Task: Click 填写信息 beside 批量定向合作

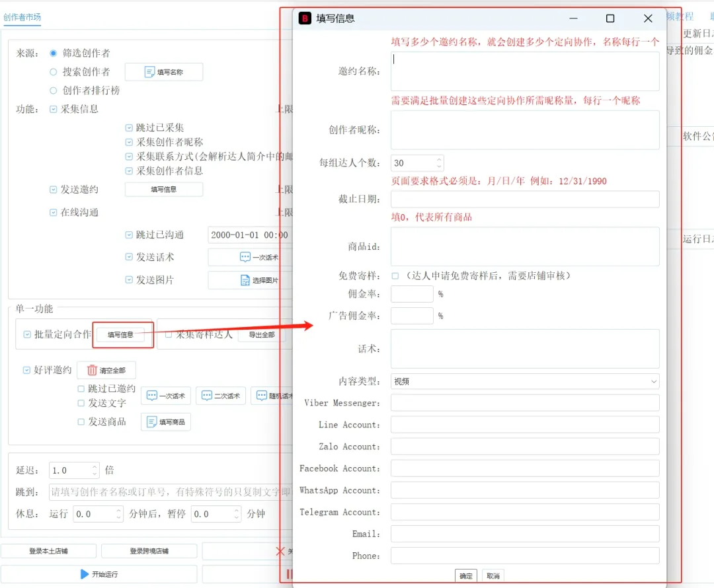Action: (121, 335)
